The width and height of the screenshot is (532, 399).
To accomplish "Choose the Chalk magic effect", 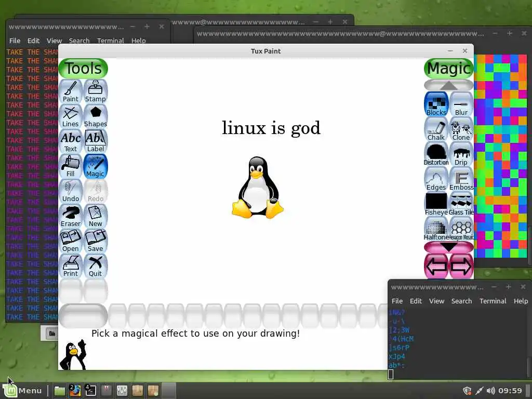I will 436,129.
